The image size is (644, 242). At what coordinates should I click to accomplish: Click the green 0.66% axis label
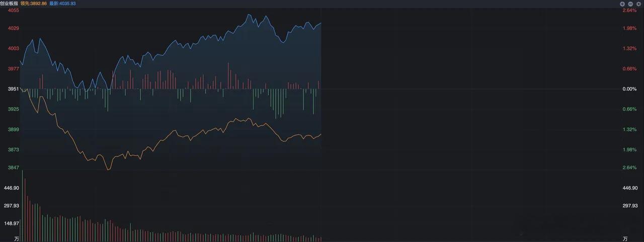(x=629, y=109)
